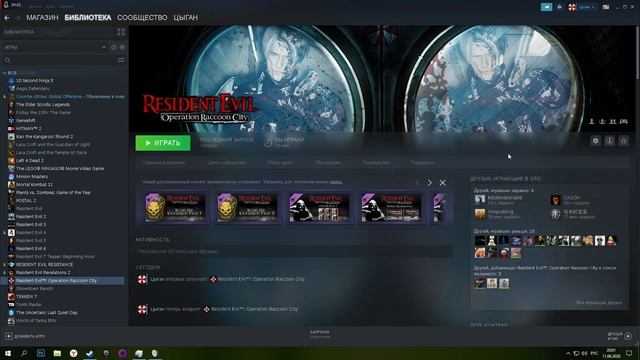Open Windows Start menu

[8, 353]
